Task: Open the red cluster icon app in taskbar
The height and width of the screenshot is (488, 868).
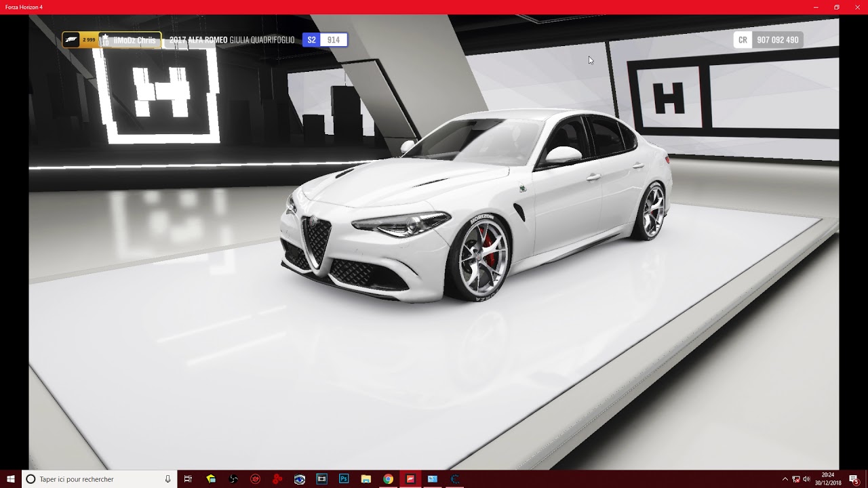Action: coord(277,479)
